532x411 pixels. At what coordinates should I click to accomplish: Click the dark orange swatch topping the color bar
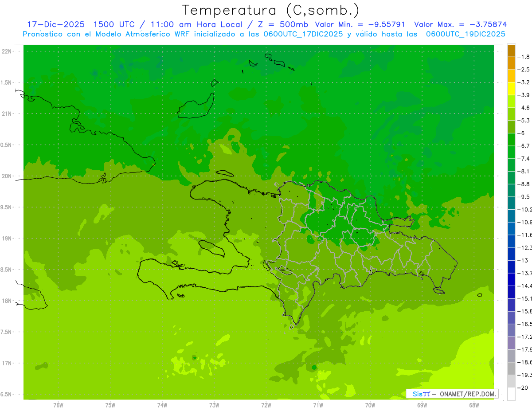tap(511, 51)
